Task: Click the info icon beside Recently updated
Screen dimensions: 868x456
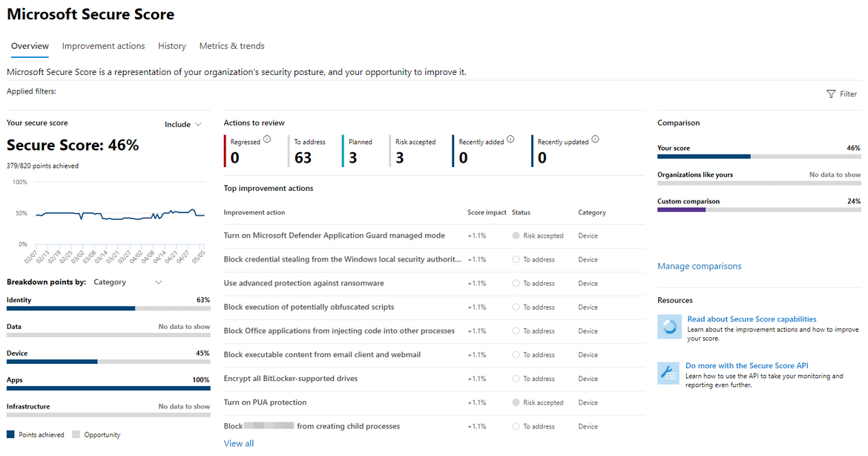Action: click(595, 139)
